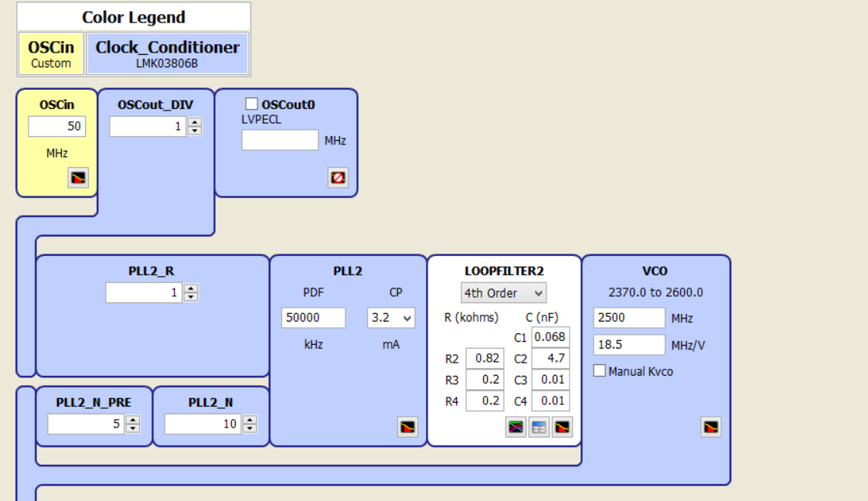Decrease the PLL2_N value
The image size is (868, 501).
point(250,428)
